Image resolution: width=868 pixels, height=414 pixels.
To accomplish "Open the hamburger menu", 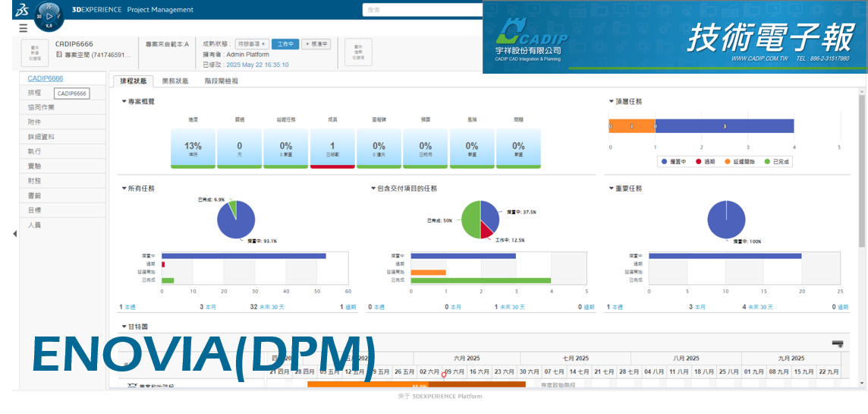I will tap(24, 28).
